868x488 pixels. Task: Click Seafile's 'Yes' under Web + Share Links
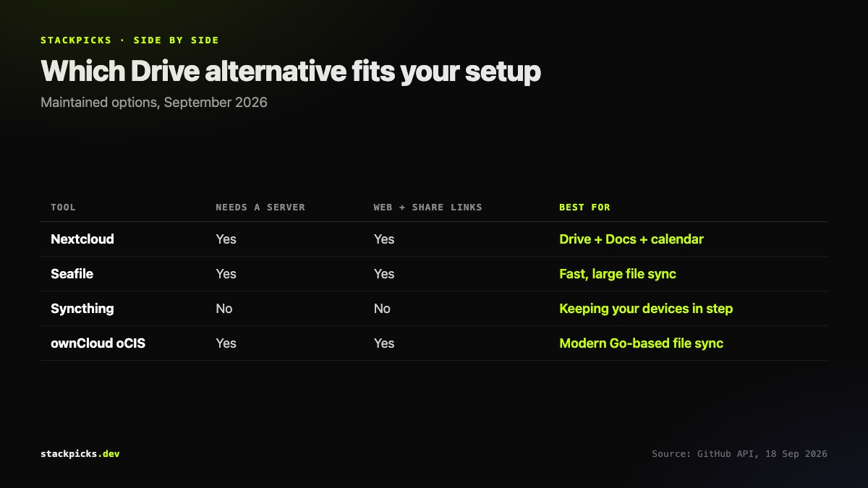click(383, 274)
